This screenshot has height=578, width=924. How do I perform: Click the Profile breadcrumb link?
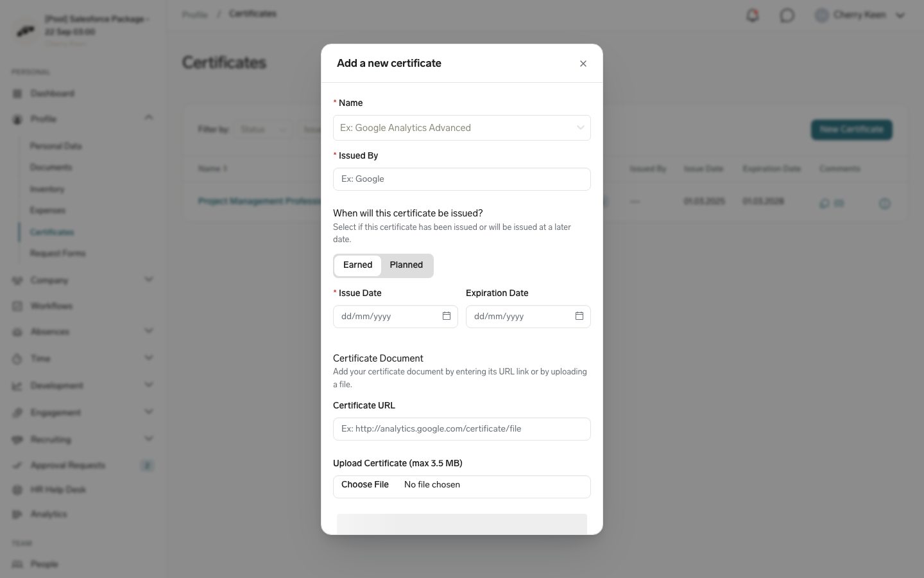pyautogui.click(x=195, y=14)
